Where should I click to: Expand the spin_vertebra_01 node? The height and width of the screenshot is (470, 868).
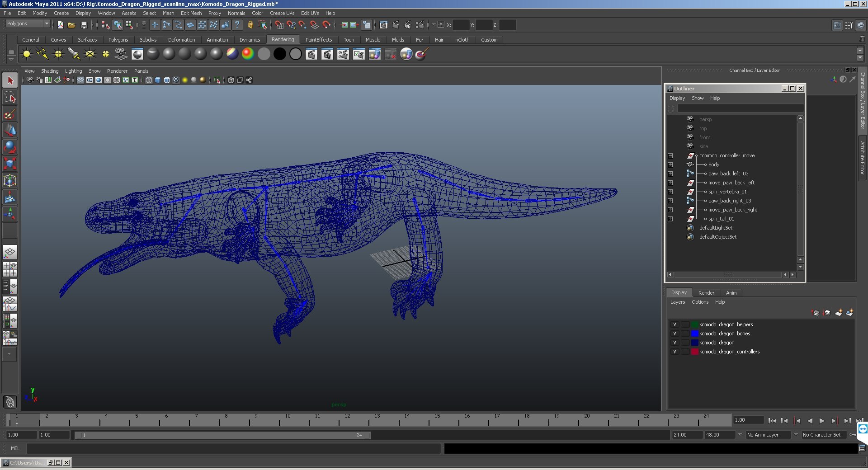click(670, 192)
